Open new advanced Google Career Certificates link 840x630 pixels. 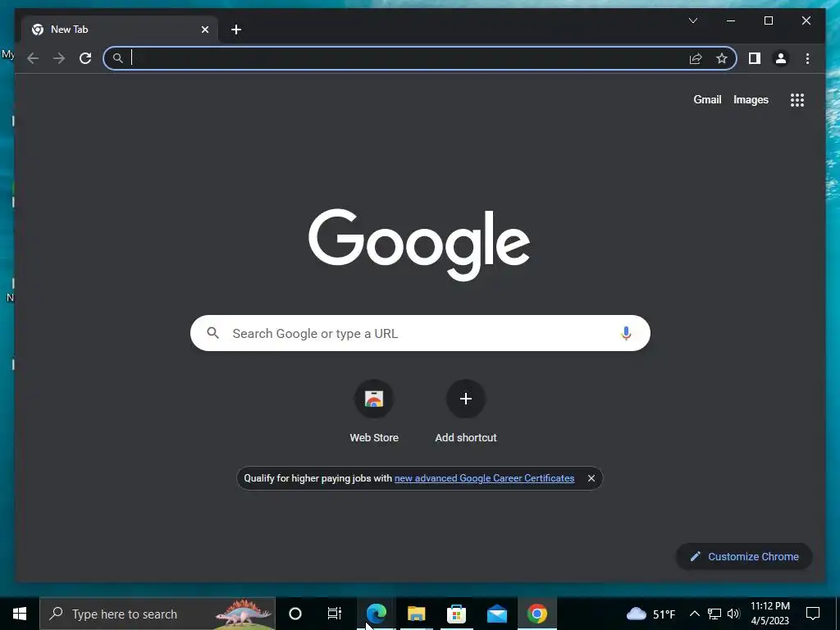(484, 478)
